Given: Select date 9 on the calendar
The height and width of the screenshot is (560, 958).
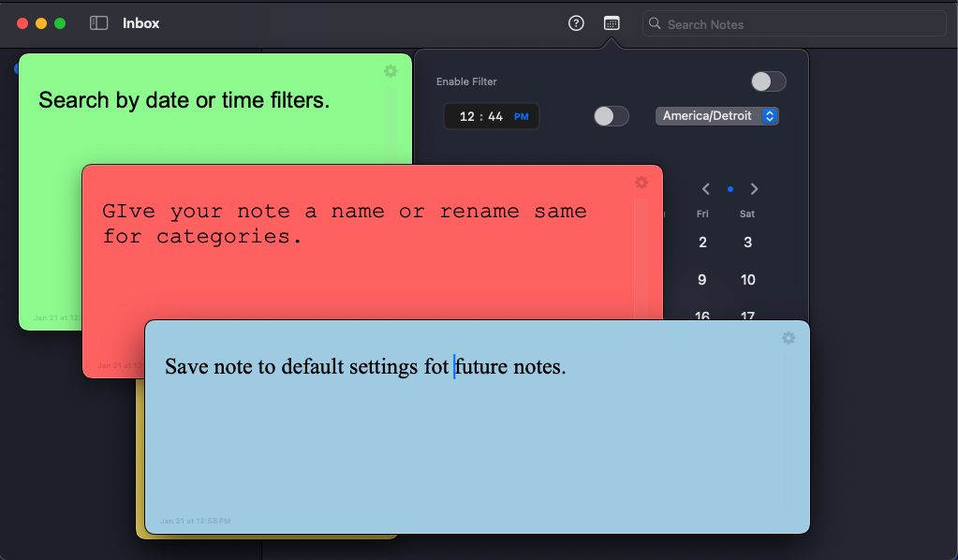Looking at the screenshot, I should tap(702, 279).
